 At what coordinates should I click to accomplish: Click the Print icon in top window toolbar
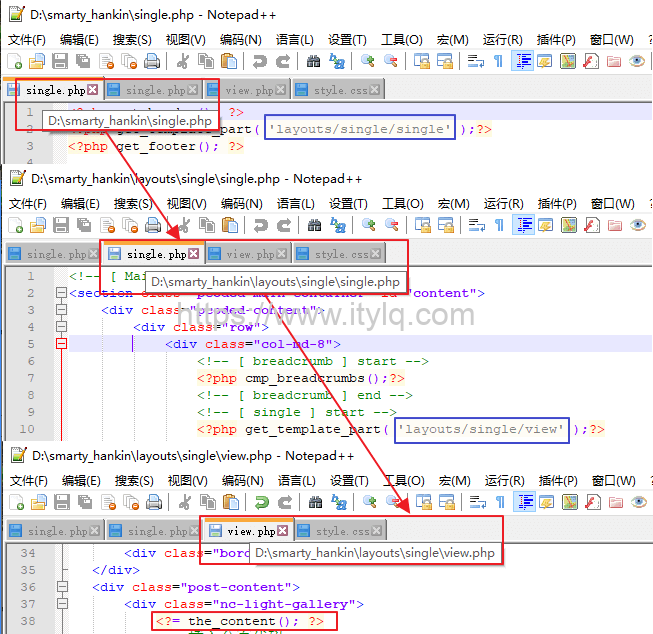(x=152, y=62)
